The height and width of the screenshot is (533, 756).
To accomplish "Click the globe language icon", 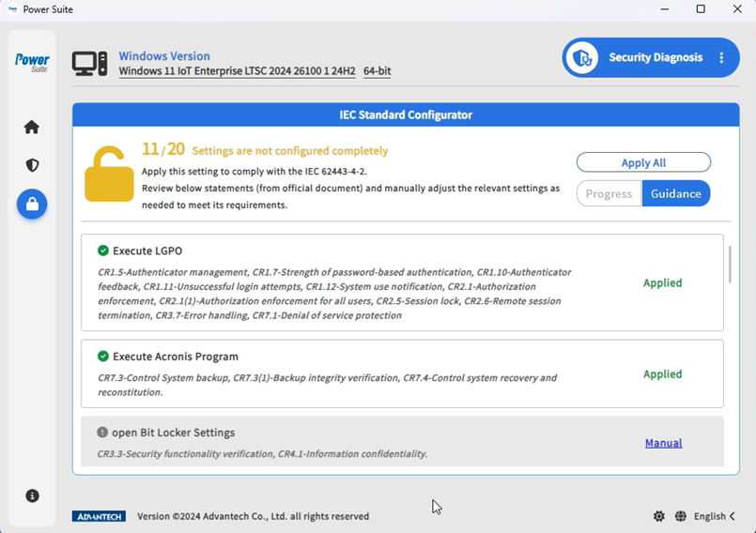I will [x=680, y=516].
